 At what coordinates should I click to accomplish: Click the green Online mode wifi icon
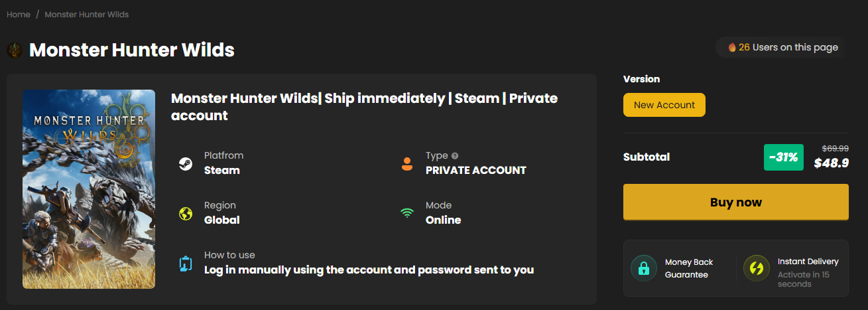tap(407, 214)
